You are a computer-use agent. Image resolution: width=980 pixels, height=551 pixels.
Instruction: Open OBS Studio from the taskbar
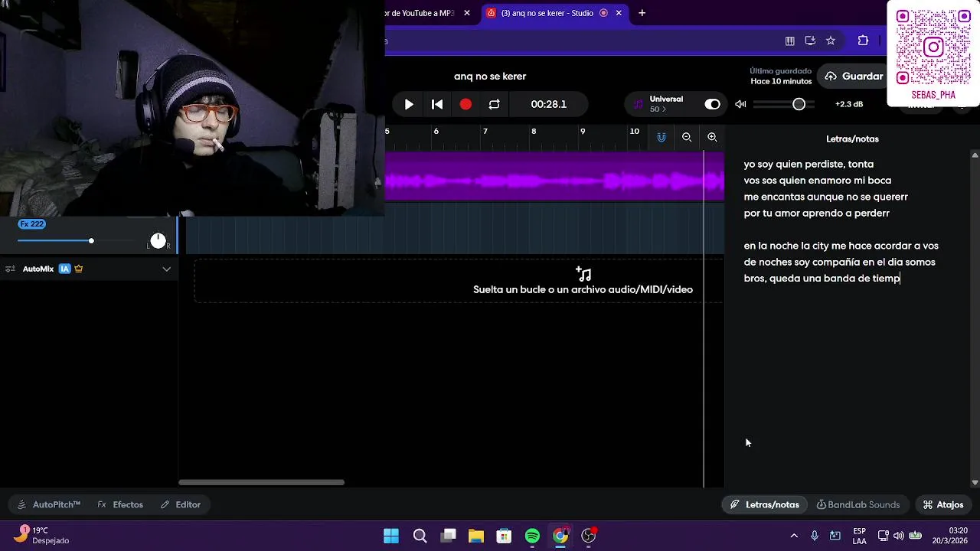(589, 536)
